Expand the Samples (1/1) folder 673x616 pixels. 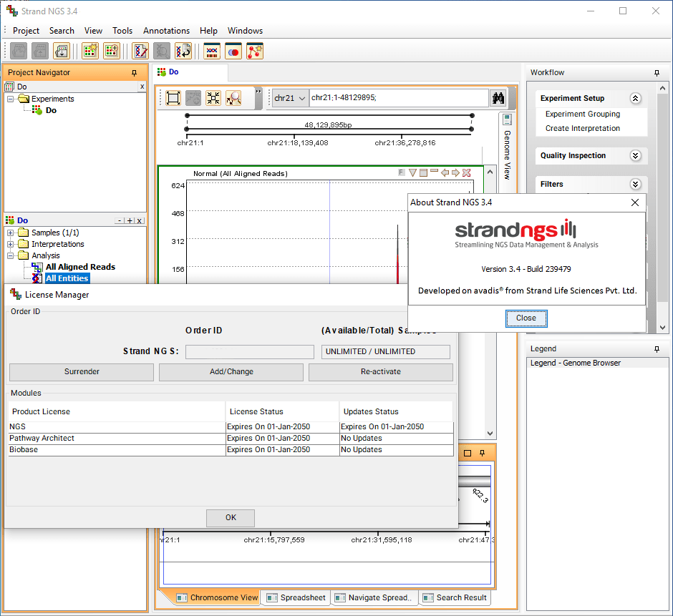(10, 233)
